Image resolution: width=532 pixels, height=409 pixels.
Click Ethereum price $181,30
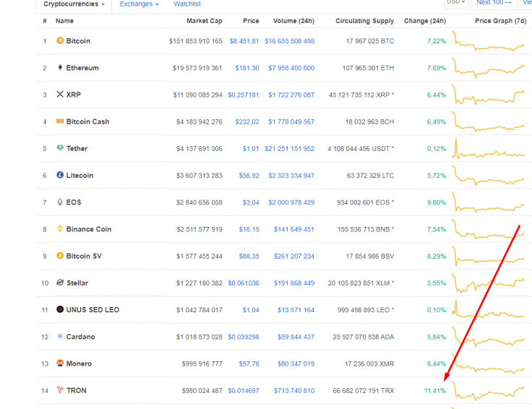(247, 68)
